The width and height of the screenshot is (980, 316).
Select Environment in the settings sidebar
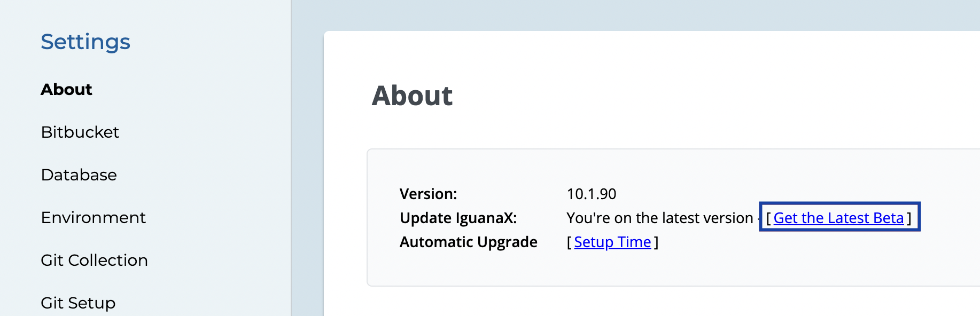pos(93,217)
